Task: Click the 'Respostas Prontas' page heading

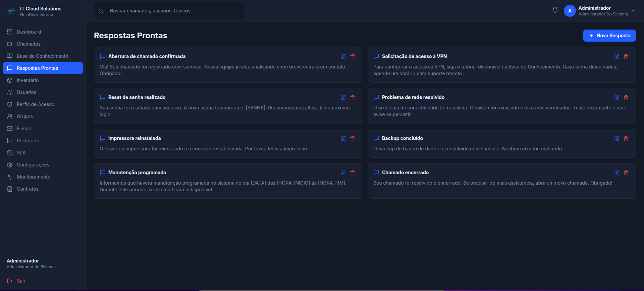Action: [x=130, y=36]
